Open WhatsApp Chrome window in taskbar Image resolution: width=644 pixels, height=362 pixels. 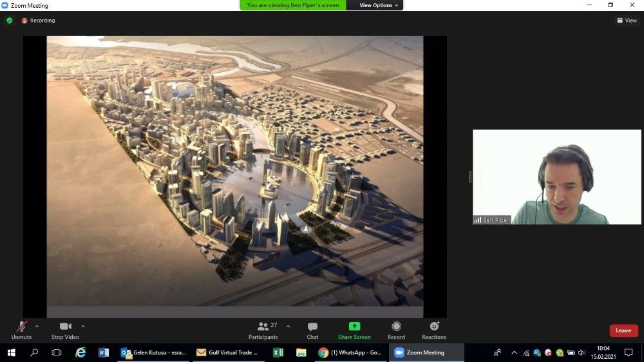point(350,352)
